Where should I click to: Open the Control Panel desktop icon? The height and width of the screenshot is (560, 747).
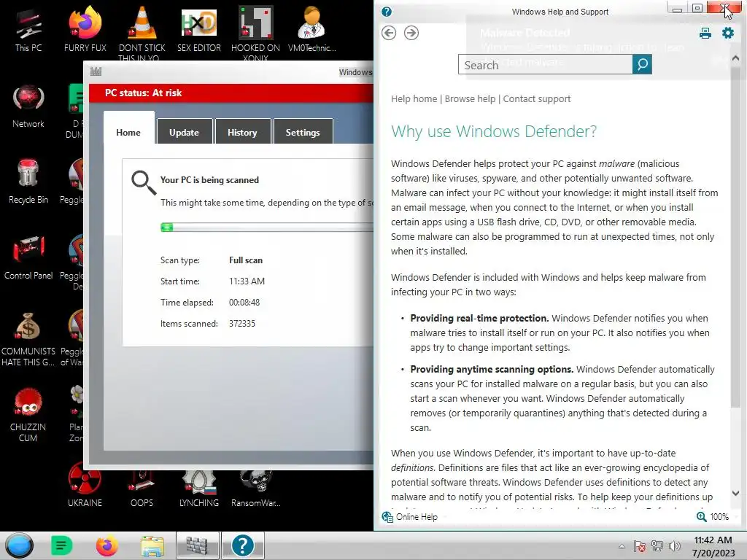click(28, 257)
